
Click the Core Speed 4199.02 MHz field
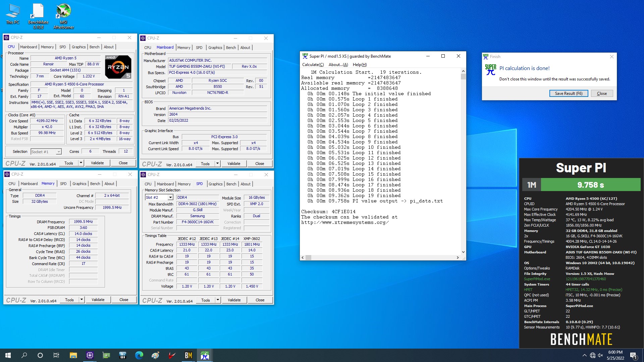coord(47,121)
